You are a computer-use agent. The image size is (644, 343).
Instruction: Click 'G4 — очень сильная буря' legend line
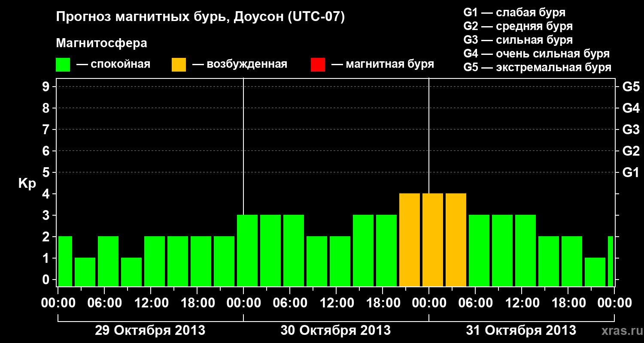[x=537, y=54]
